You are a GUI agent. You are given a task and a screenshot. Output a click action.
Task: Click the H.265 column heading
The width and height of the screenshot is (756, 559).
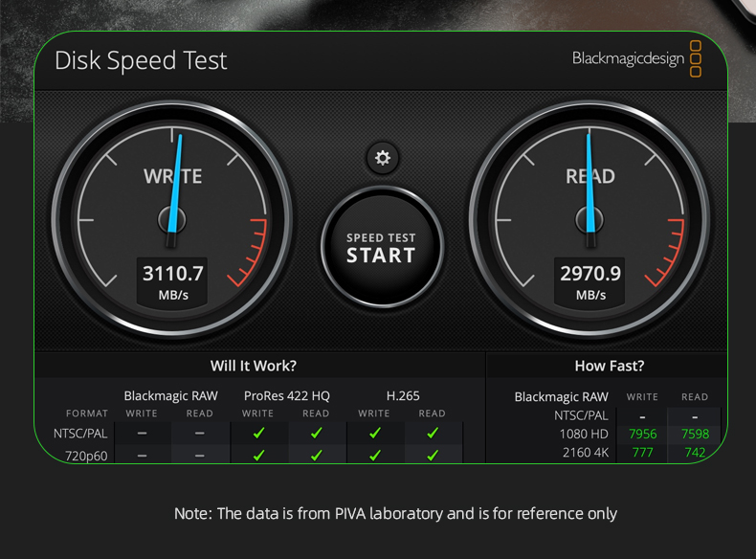[403, 395]
